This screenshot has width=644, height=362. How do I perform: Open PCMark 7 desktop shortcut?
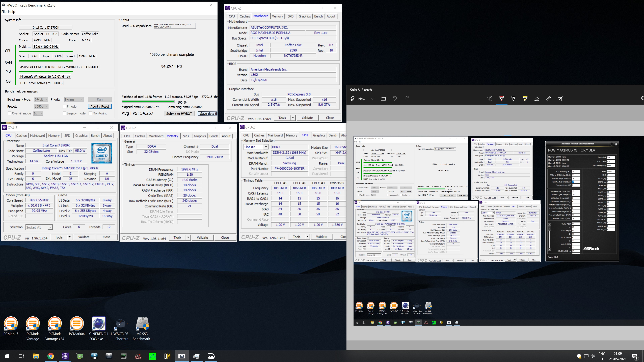point(11,326)
